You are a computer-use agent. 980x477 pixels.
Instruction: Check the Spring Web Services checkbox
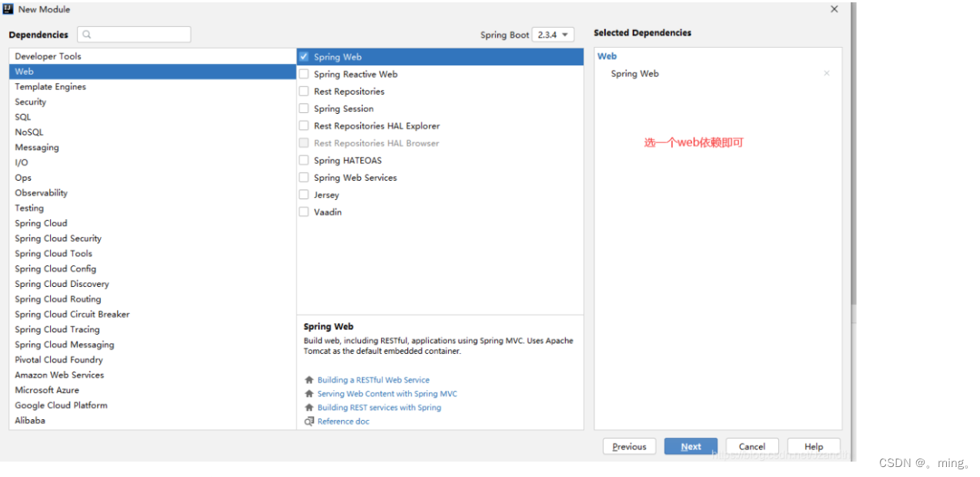point(304,178)
